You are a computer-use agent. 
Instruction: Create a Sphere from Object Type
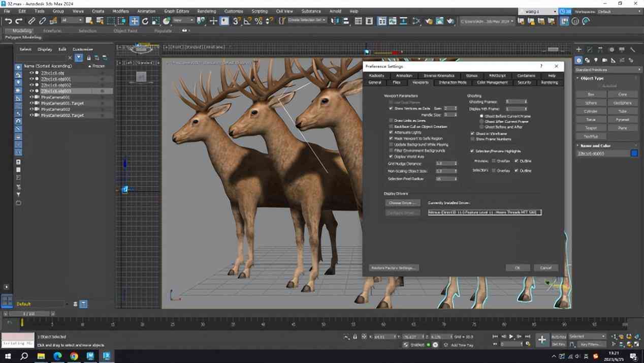click(x=591, y=103)
